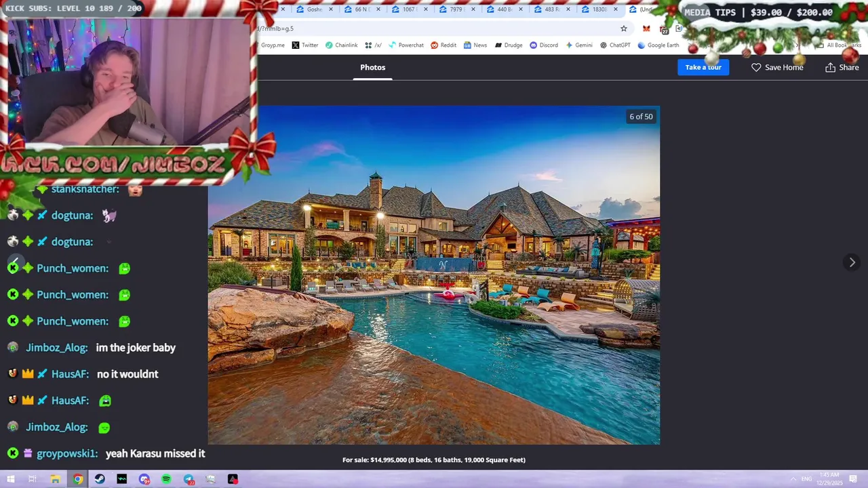Image resolution: width=868 pixels, height=488 pixels.
Task: Click the For sale $14,995,000 caption
Action: [434, 460]
